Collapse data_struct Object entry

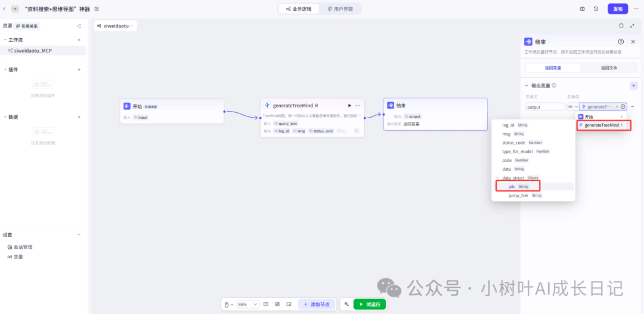[498, 178]
